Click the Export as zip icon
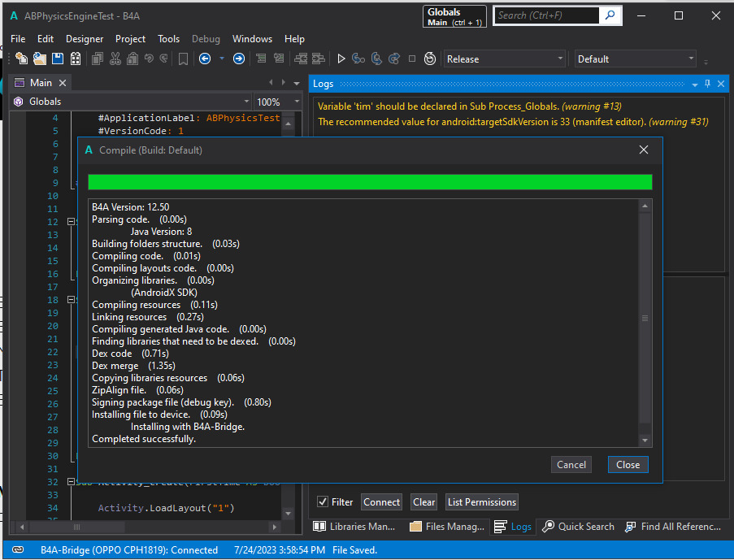The width and height of the screenshot is (734, 560). (76, 59)
